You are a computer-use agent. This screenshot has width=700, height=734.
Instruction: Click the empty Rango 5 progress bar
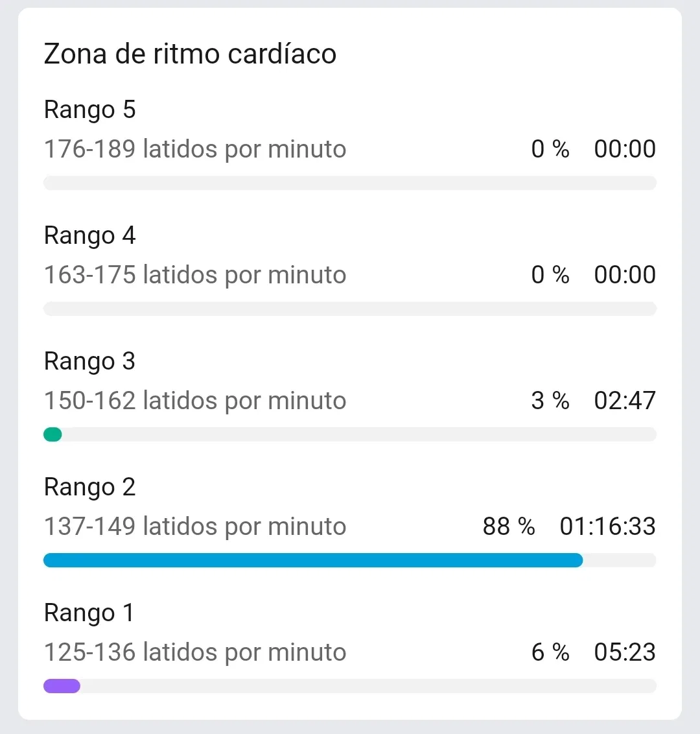click(350, 183)
